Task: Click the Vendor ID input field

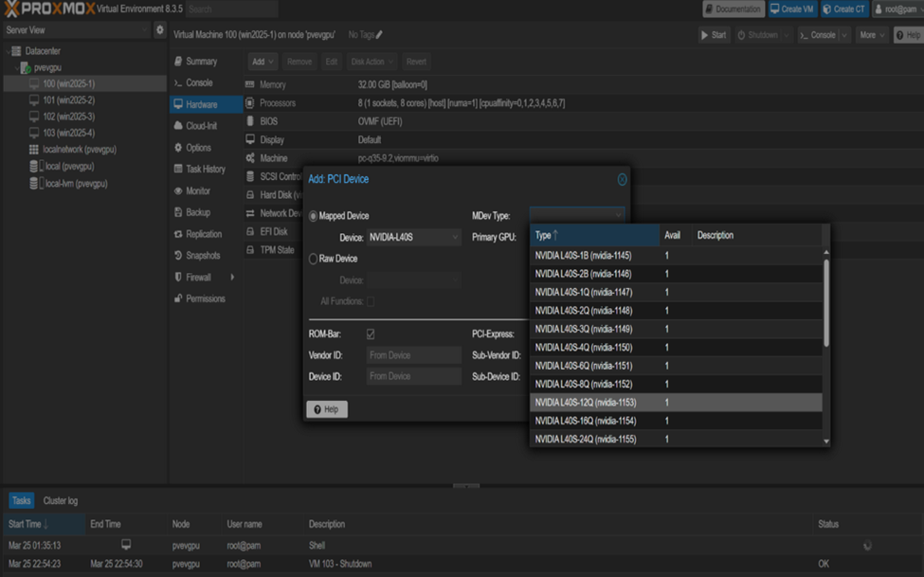Action: coord(413,355)
